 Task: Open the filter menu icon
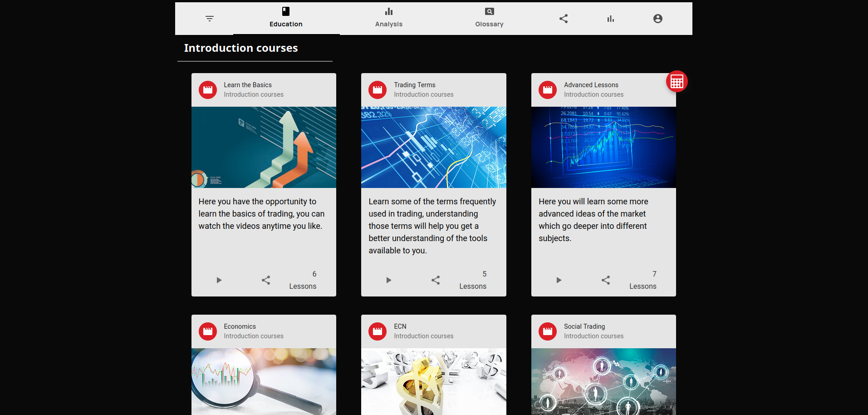tap(209, 19)
